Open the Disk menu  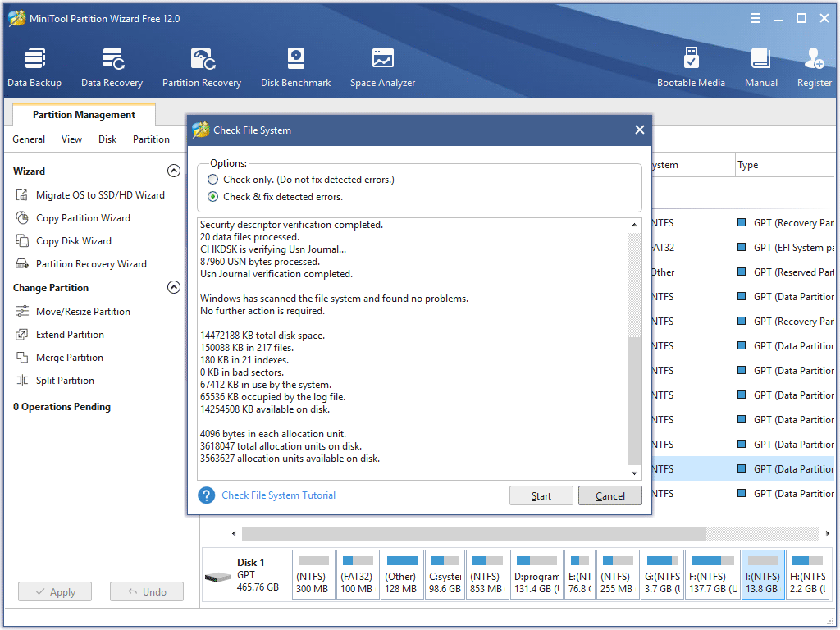107,139
